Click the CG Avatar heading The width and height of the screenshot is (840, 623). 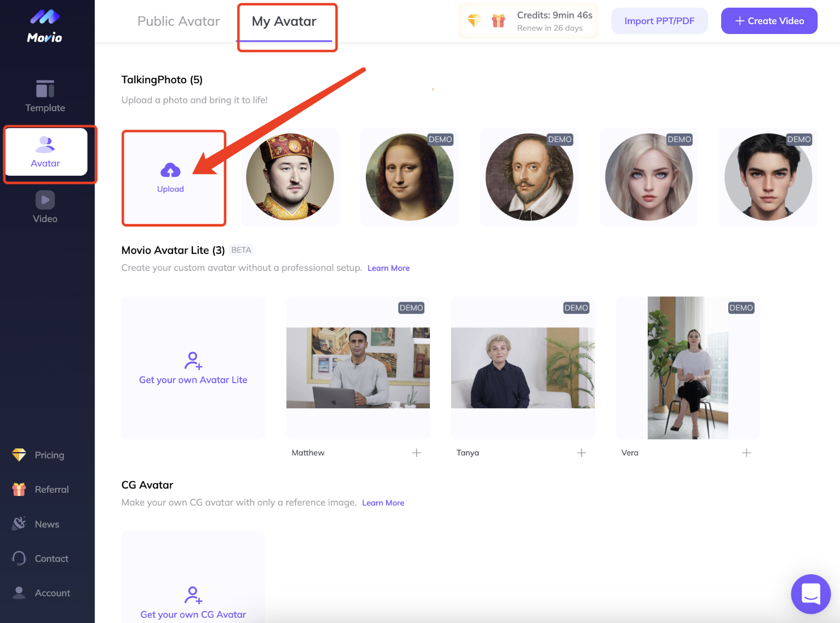click(147, 485)
